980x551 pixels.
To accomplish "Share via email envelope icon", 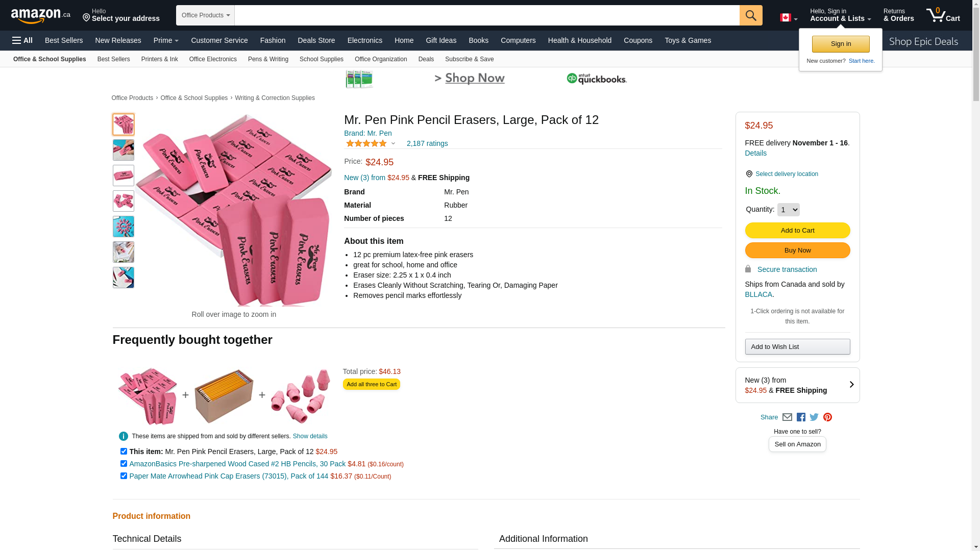I will 787,417.
